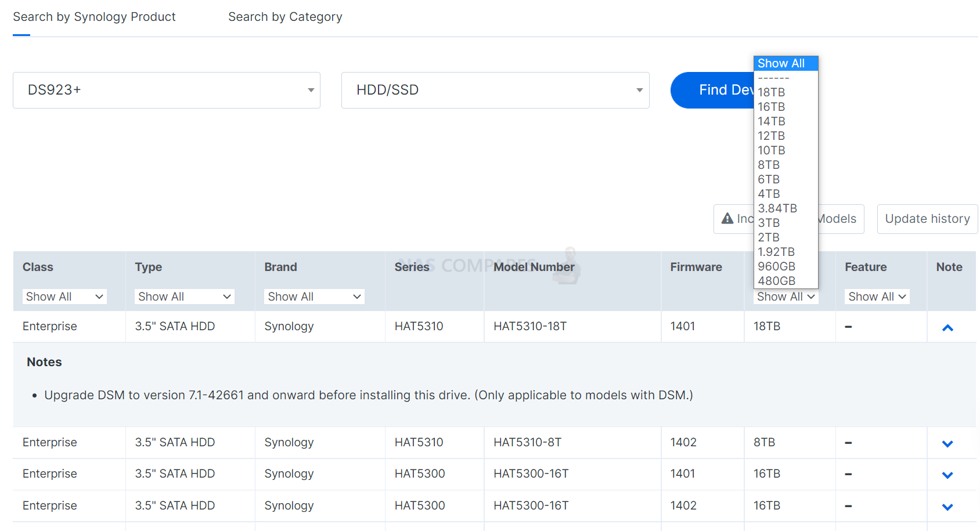Click the HAT5310-18T model number cell
980x531 pixels.
point(530,326)
